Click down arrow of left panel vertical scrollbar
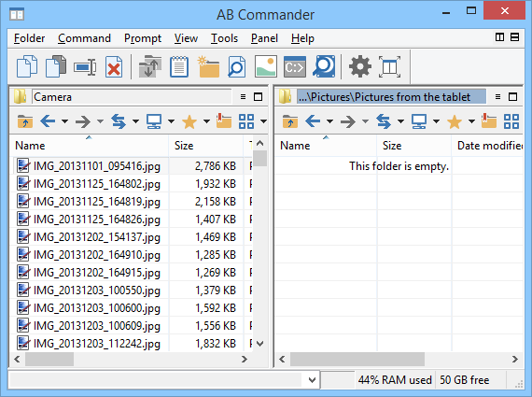532x397 pixels. click(259, 344)
